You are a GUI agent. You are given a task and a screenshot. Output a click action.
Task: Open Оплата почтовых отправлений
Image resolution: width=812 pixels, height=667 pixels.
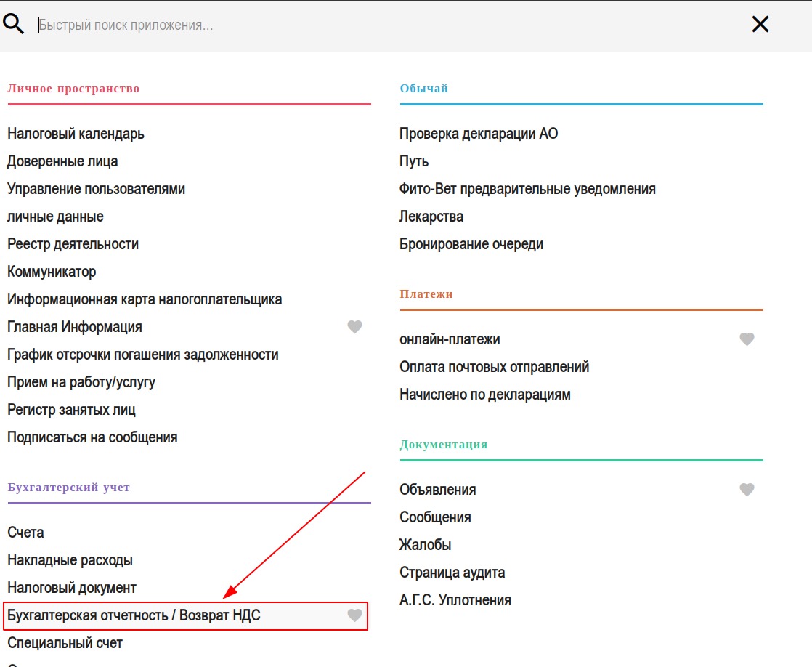pyautogui.click(x=494, y=367)
